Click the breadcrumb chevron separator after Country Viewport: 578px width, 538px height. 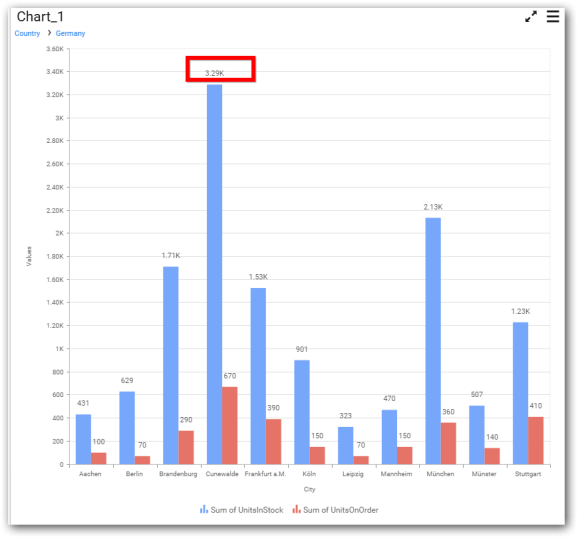pyautogui.click(x=49, y=33)
